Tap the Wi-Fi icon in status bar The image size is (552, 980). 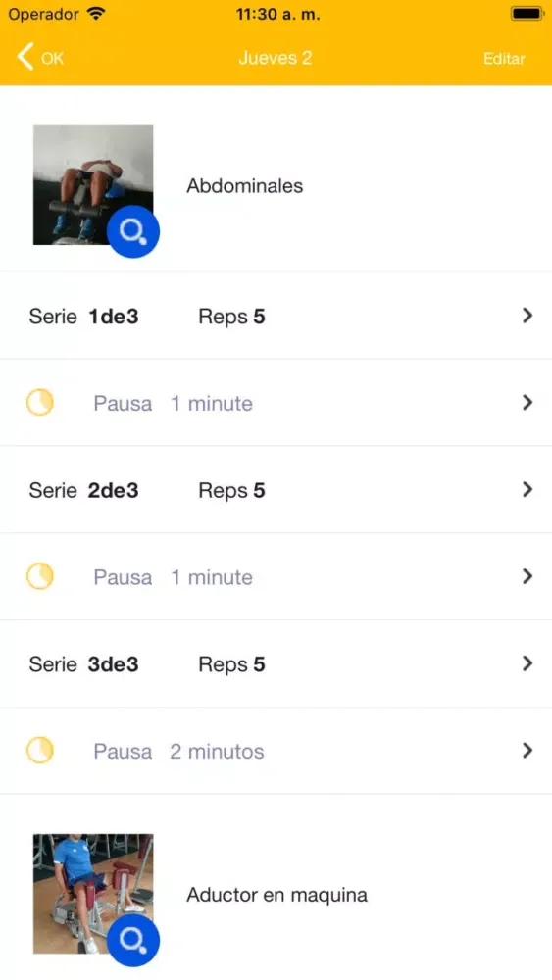point(96,13)
